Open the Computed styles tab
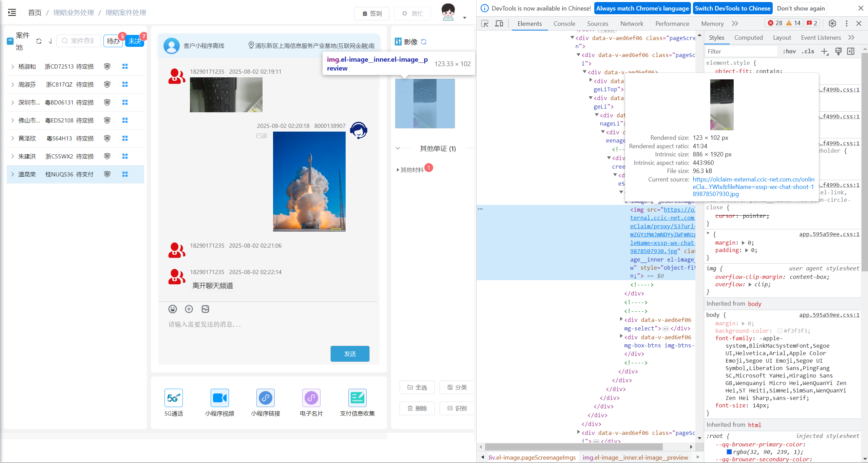The height and width of the screenshot is (463, 868). coord(748,38)
